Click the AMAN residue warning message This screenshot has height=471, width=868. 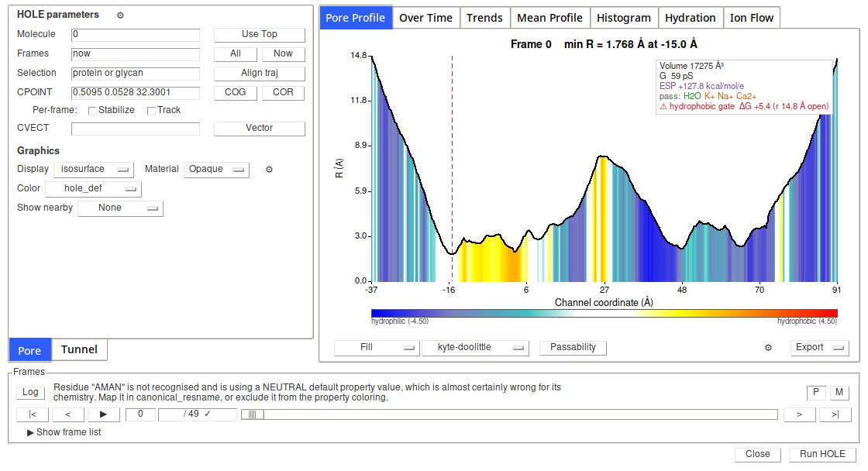point(307,393)
